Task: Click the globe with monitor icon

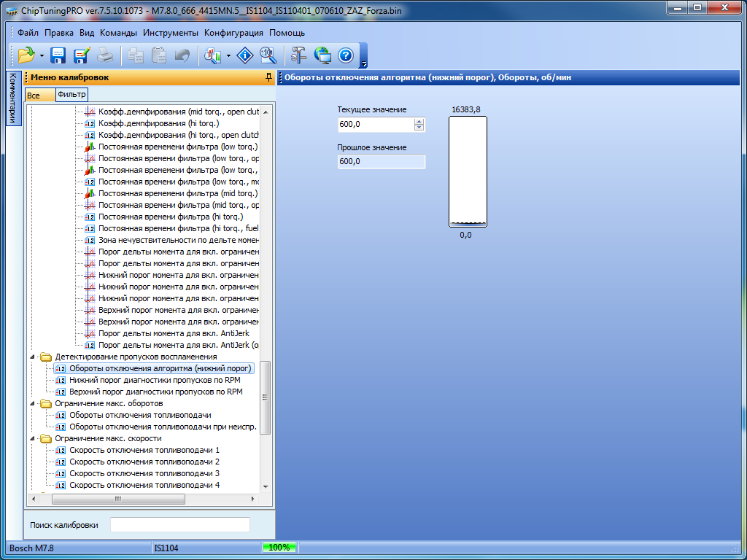Action: point(322,55)
